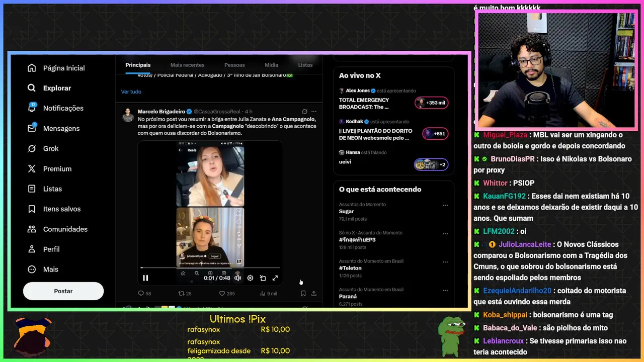Viewport: 644px width, 362px height.
Task: Click the Postar button
Action: pyautogui.click(x=63, y=291)
